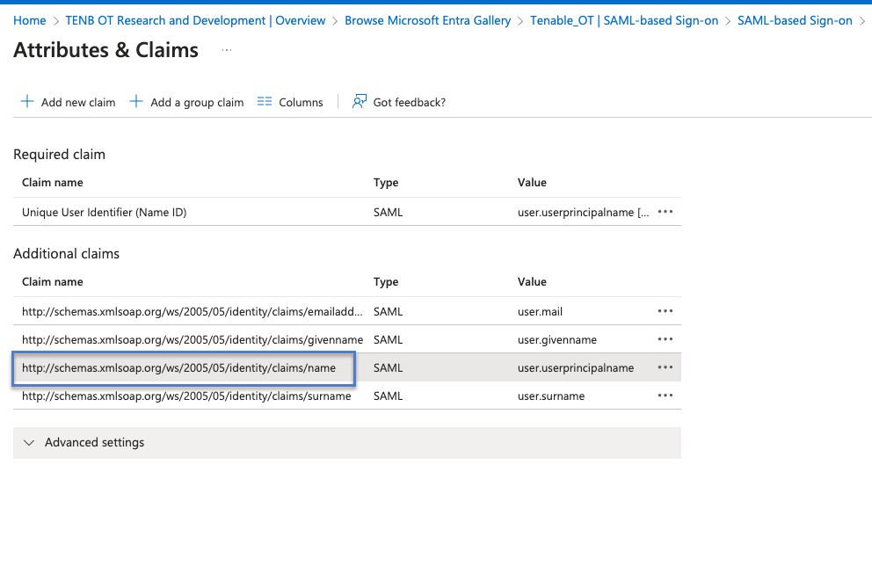Open the claims/surname claim entry
The image size is (872, 588).
tap(185, 396)
